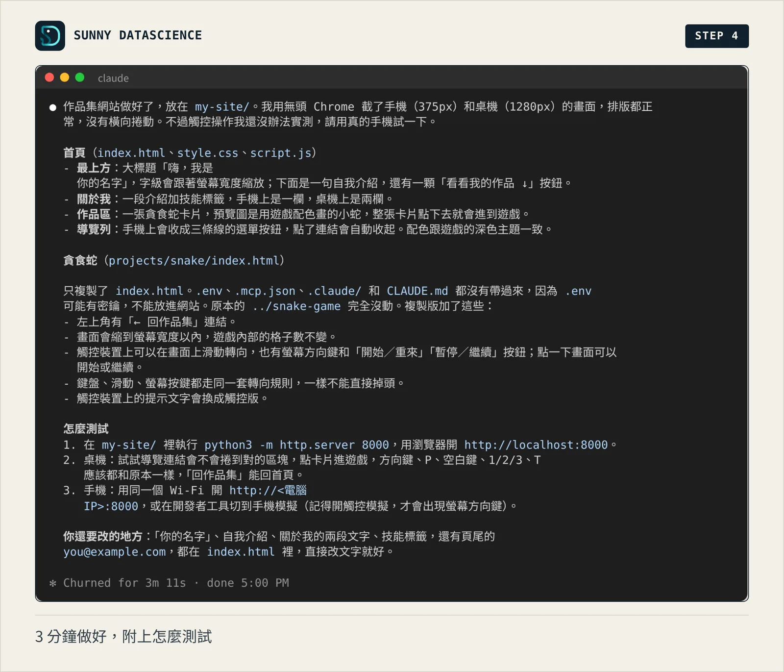Image resolution: width=784 pixels, height=672 pixels.
Task: Click the projects/snake/index.html path
Action: click(x=194, y=260)
